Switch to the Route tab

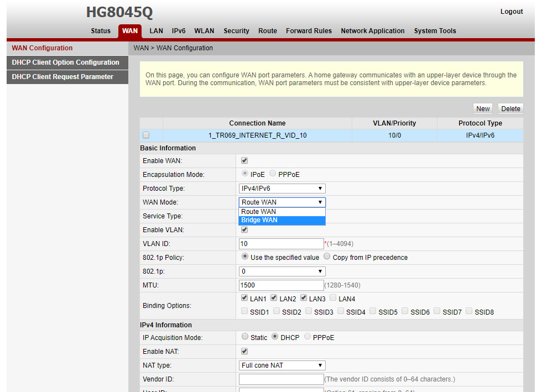point(268,31)
